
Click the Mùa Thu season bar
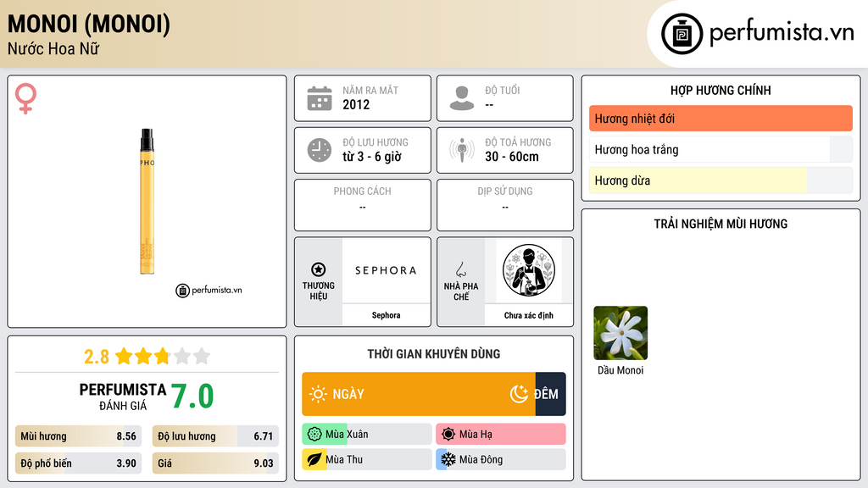pyautogui.click(x=367, y=459)
